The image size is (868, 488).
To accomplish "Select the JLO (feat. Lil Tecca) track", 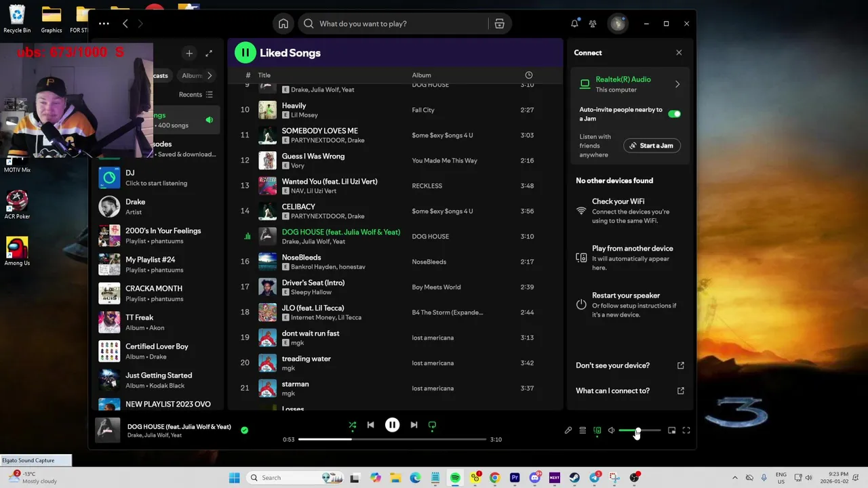I will coord(395,312).
